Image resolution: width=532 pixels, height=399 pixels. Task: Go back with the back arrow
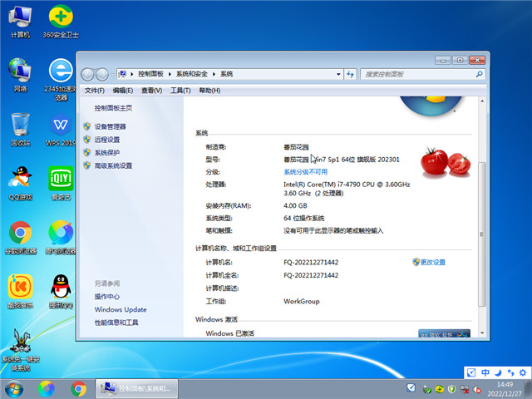point(87,74)
